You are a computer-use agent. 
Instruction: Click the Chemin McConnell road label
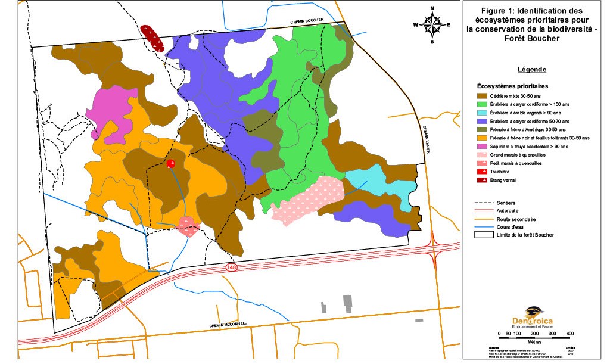click(x=228, y=325)
